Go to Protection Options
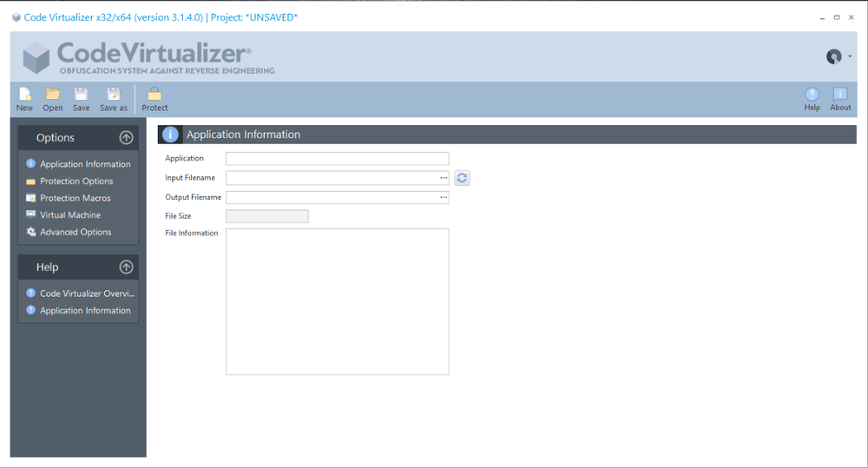Screen dimensions: 868x468 76,181
